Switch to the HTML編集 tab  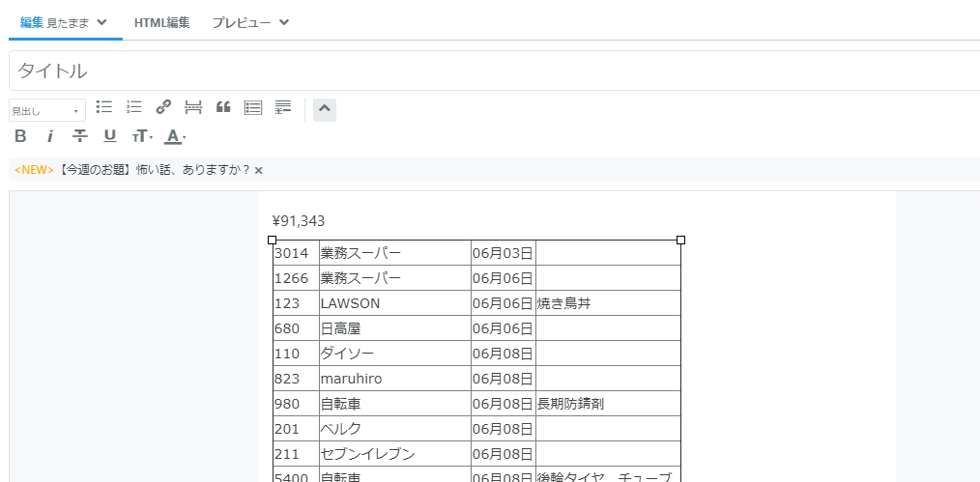click(161, 22)
